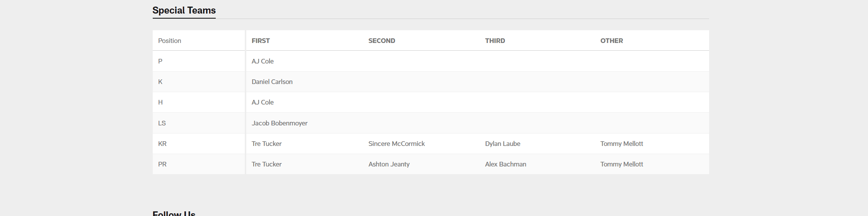
Task: Click the LS position cell
Action: click(x=162, y=123)
